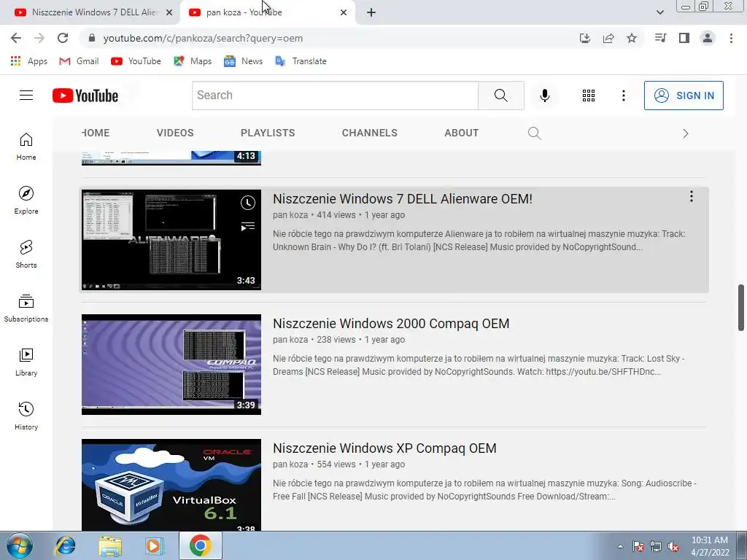Open the media controls icon
747x560 pixels.
pos(660,38)
